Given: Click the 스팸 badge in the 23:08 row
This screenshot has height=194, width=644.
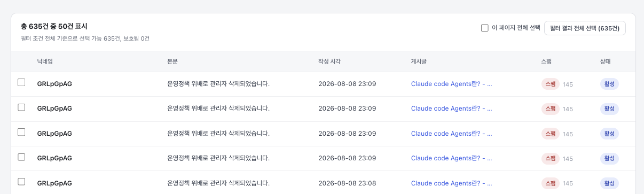Looking at the screenshot, I should tap(551, 183).
